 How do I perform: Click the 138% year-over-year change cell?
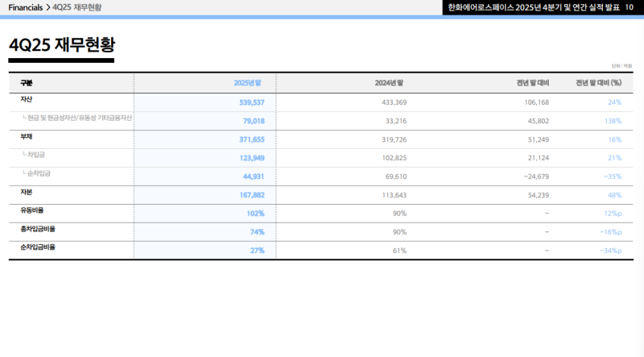coord(613,121)
